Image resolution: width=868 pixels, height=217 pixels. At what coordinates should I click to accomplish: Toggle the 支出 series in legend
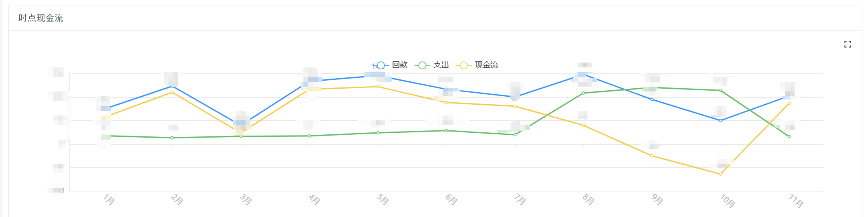(432, 65)
